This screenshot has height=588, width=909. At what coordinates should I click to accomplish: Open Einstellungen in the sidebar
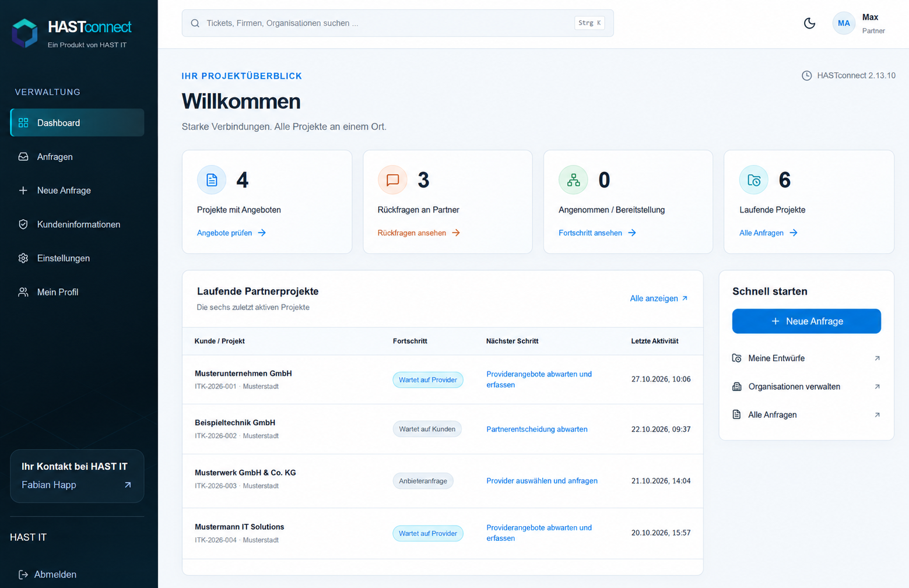tap(77, 258)
